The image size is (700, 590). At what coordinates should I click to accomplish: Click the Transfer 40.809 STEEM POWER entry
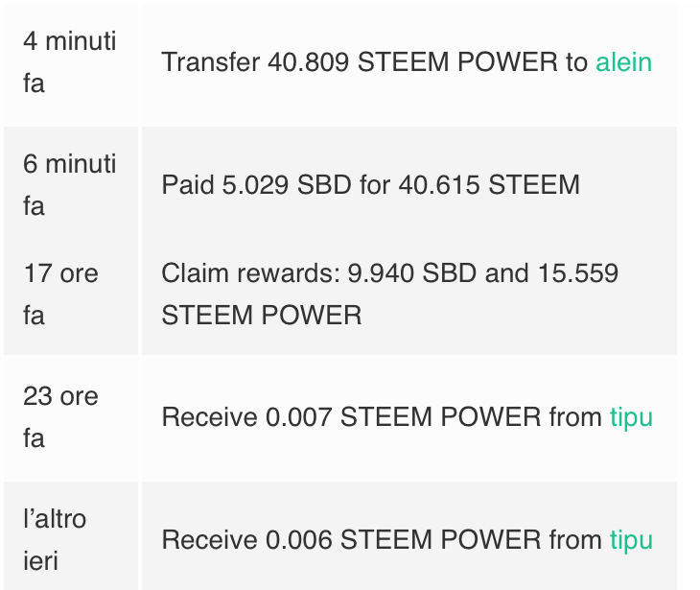[x=407, y=62]
